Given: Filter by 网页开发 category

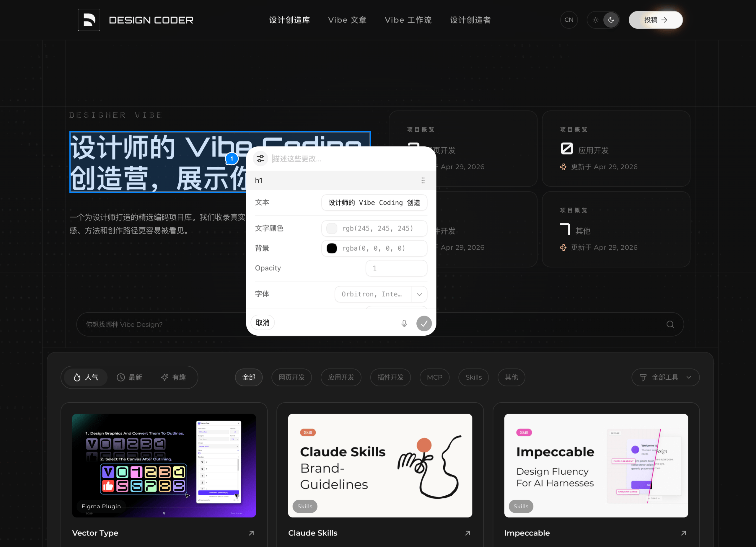Looking at the screenshot, I should [x=292, y=377].
